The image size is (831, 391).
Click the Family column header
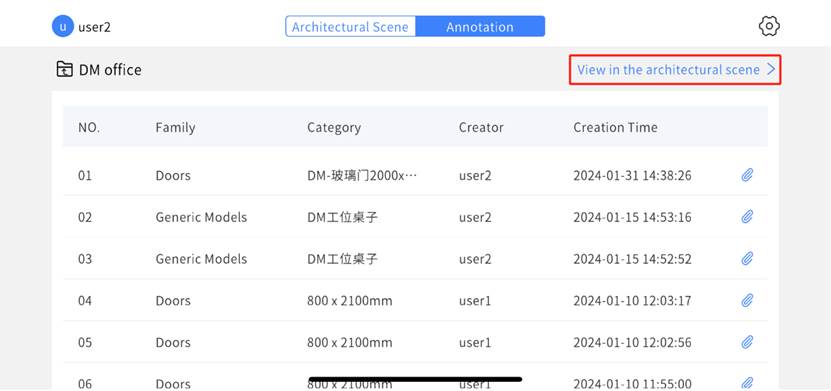(x=175, y=127)
